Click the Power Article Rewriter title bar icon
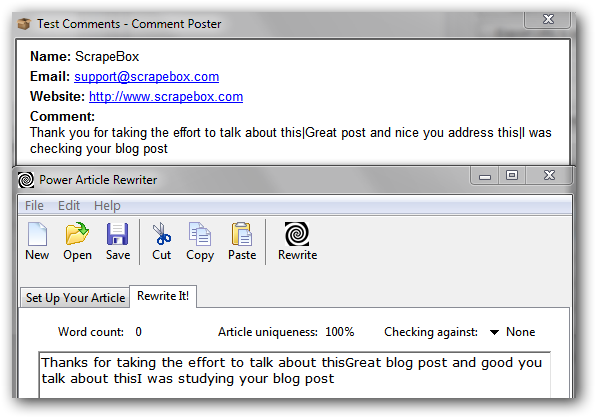 pos(26,180)
